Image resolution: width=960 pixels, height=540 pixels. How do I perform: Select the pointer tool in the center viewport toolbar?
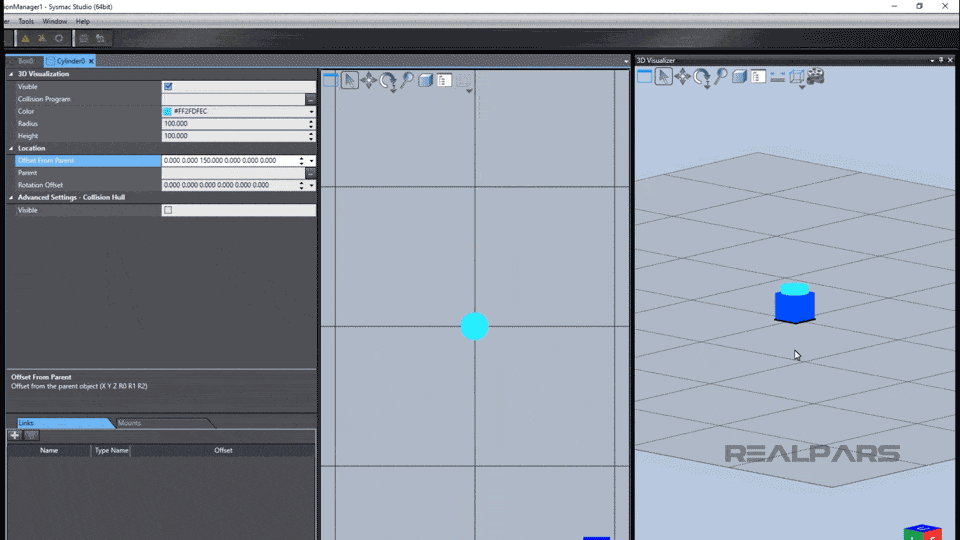pos(350,80)
